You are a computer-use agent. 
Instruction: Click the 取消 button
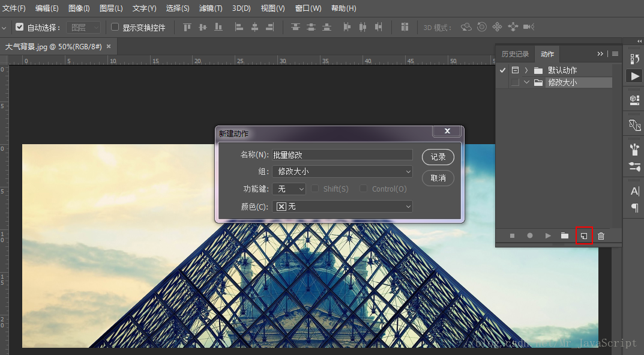tap(438, 178)
